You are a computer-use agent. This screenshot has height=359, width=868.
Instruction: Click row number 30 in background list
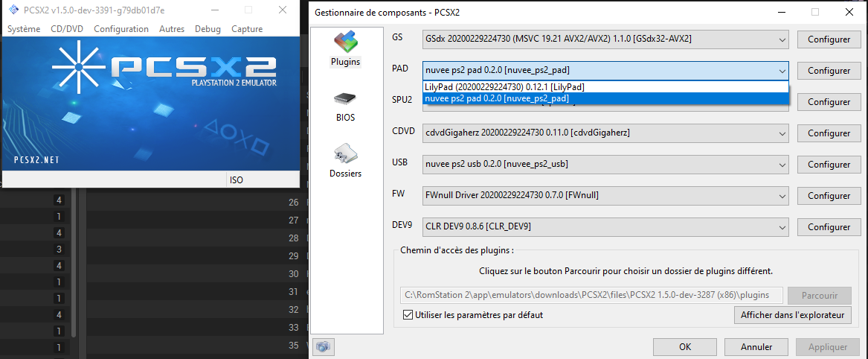tap(293, 273)
